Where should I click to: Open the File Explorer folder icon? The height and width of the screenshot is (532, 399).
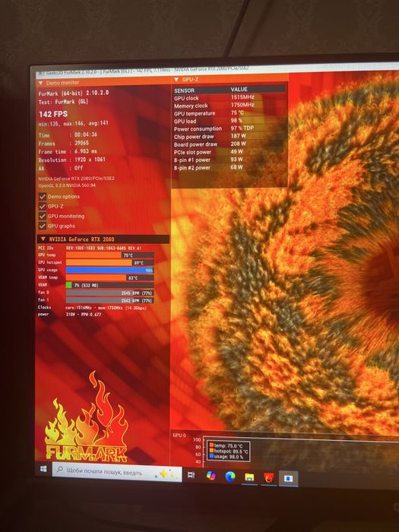(249, 477)
